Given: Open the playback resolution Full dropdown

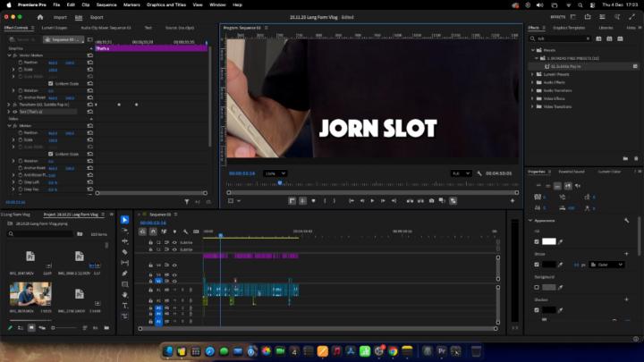Looking at the screenshot, I should 461,173.
